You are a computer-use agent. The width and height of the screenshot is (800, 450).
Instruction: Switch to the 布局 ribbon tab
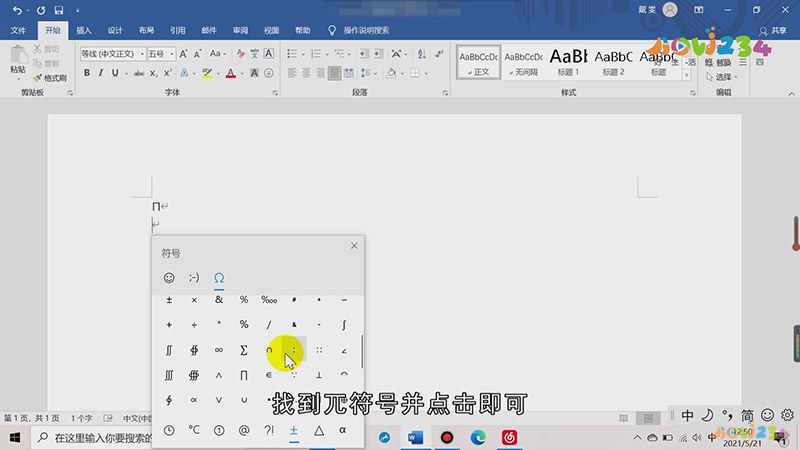pyautogui.click(x=146, y=30)
